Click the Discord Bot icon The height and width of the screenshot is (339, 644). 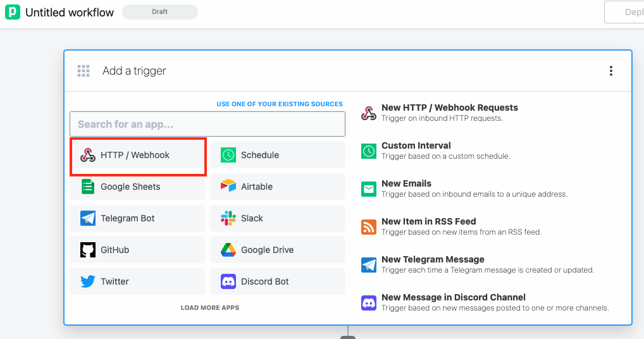click(x=228, y=281)
